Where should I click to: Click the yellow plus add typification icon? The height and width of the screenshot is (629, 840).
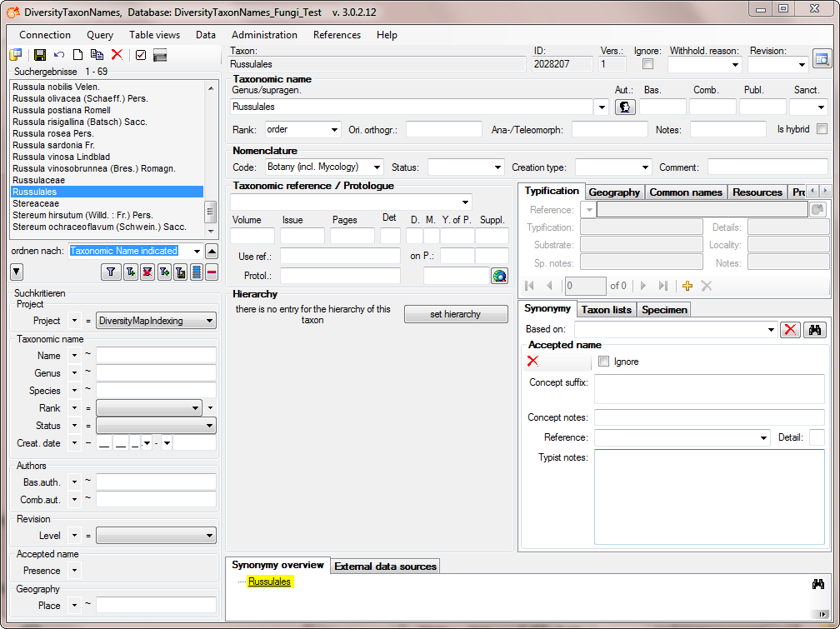pos(687,286)
